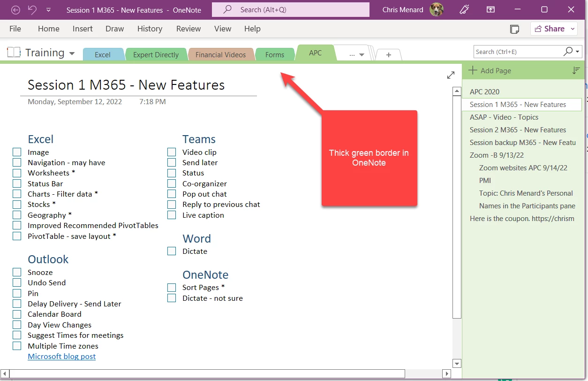
Task: Click the Ribbon Display Options icon
Action: point(490,9)
